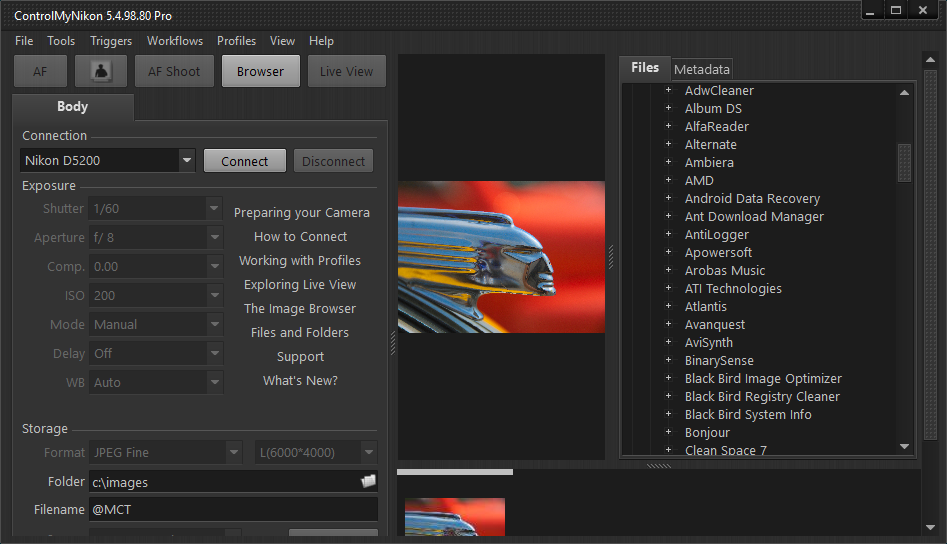Click file tree scroll down arrow
947x544 pixels.
[x=904, y=447]
